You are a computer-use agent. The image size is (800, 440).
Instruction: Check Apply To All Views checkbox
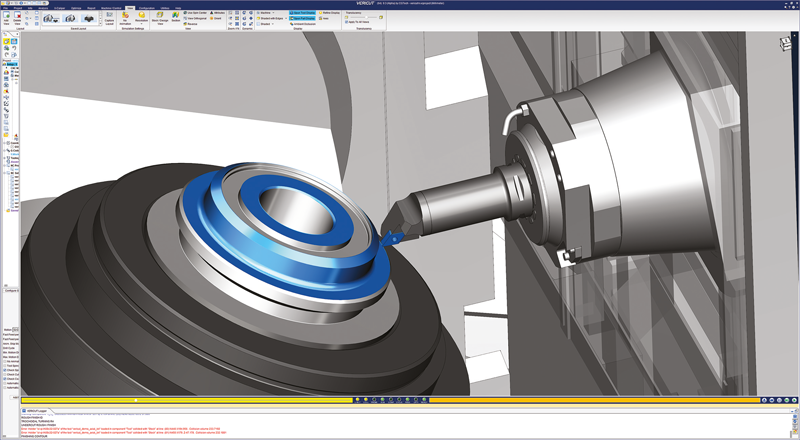[x=346, y=22]
